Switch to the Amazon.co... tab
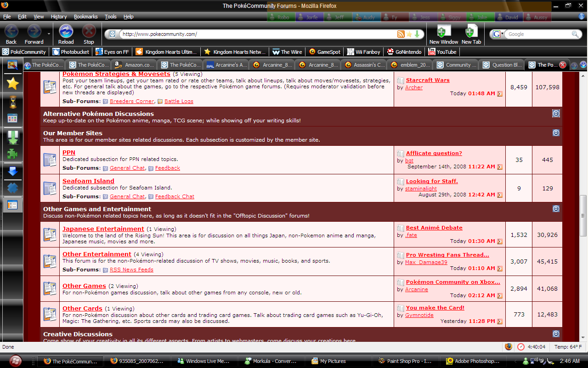The image size is (588, 368). tap(134, 65)
